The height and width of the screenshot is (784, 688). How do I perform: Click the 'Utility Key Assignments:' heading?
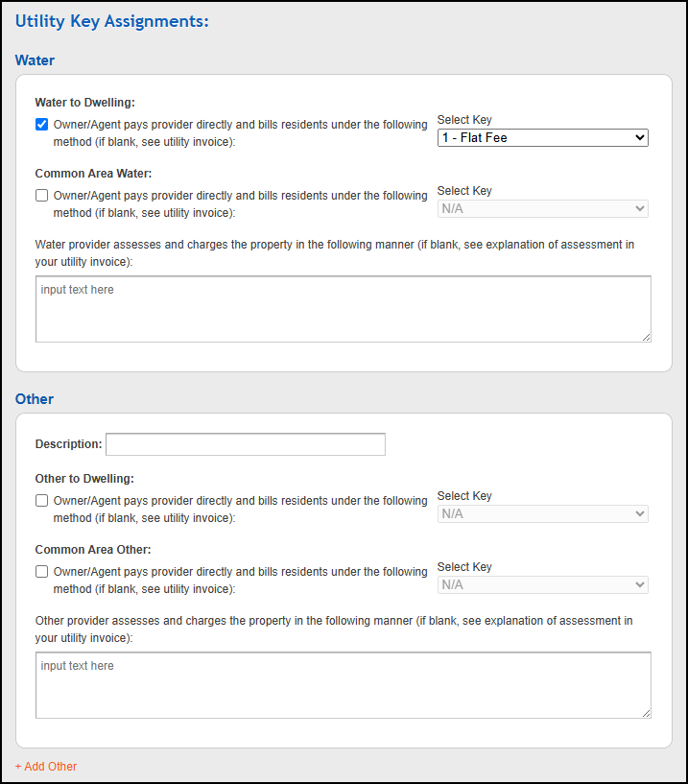(112, 21)
